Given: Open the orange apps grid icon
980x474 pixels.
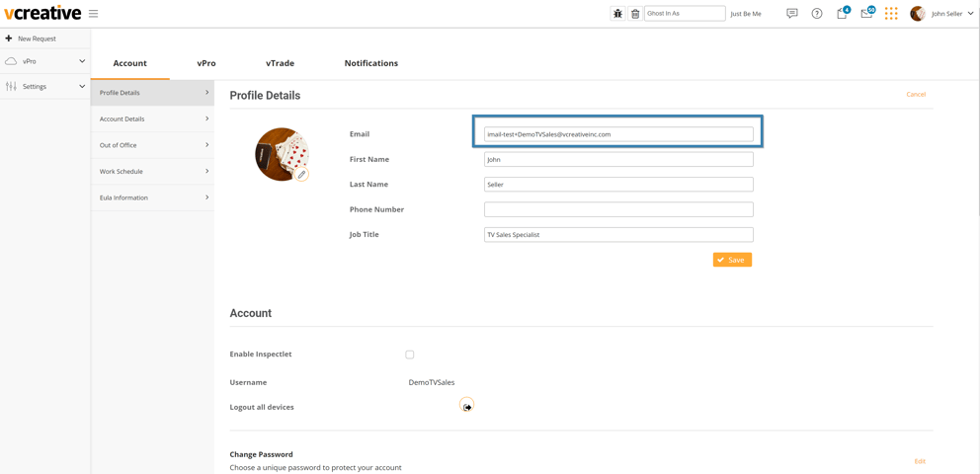Looking at the screenshot, I should pyautogui.click(x=891, y=14).
